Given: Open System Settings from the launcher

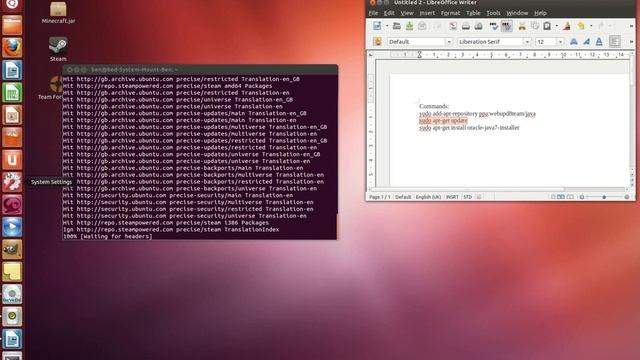Looking at the screenshot, I should (12, 182).
